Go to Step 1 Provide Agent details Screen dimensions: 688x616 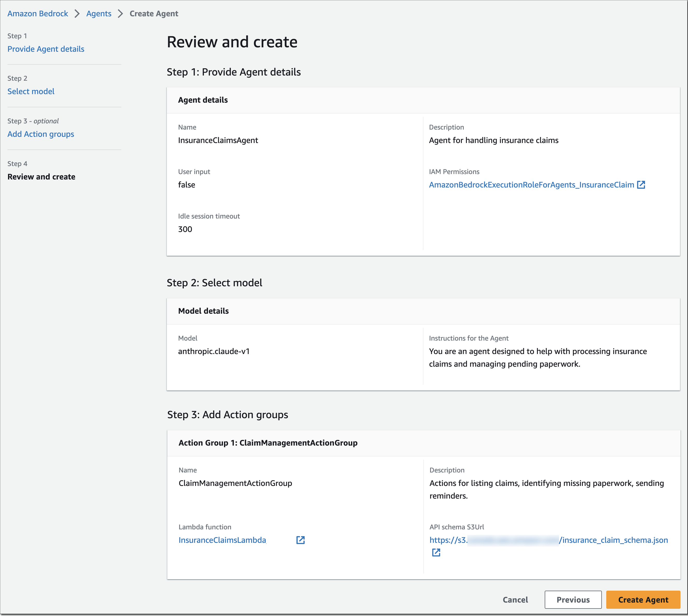click(x=46, y=49)
